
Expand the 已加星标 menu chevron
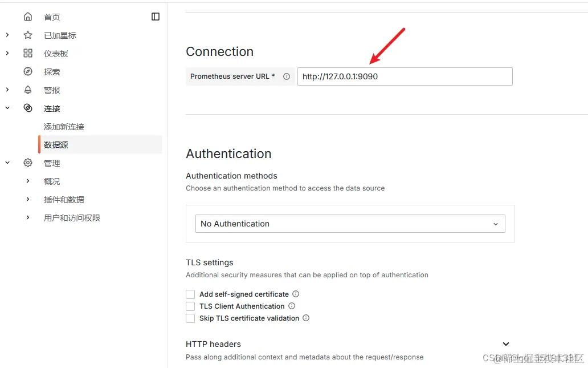[x=7, y=35]
